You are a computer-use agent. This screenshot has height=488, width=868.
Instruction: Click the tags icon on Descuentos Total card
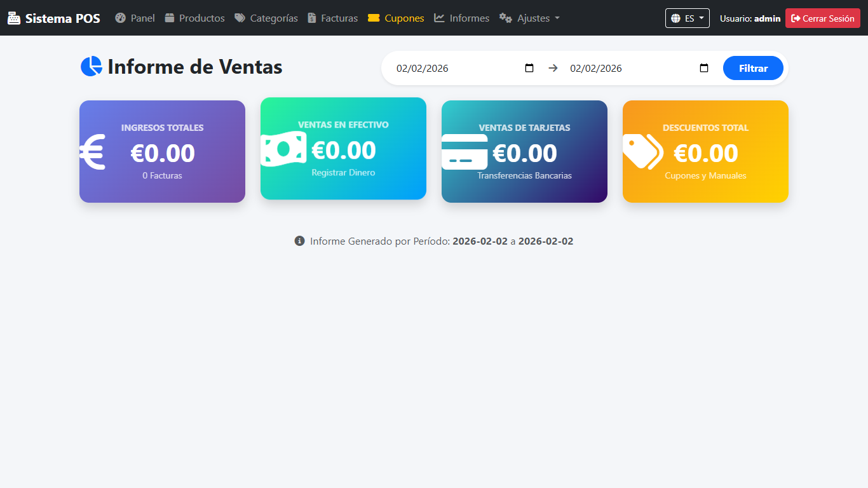point(643,152)
